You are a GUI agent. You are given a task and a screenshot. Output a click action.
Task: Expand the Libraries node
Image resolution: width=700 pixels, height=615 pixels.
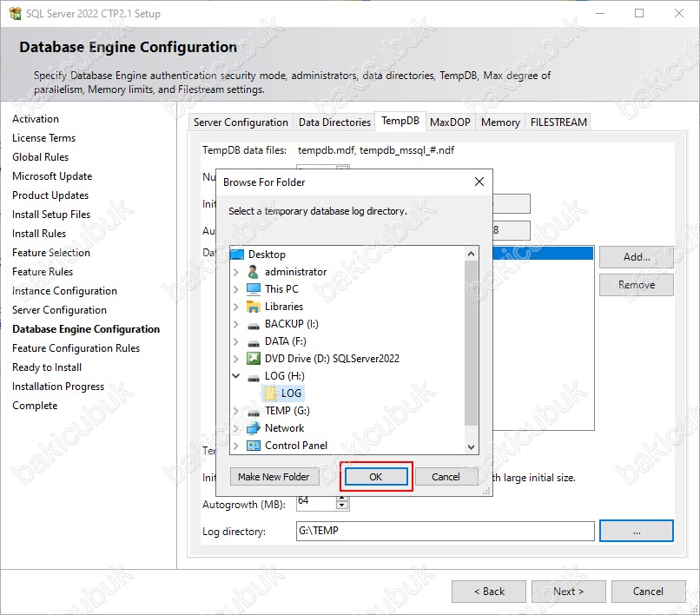(x=236, y=307)
